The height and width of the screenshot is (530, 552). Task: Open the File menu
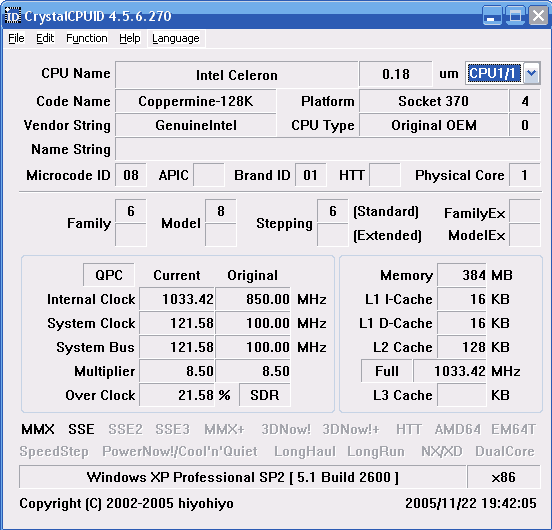coord(17,38)
